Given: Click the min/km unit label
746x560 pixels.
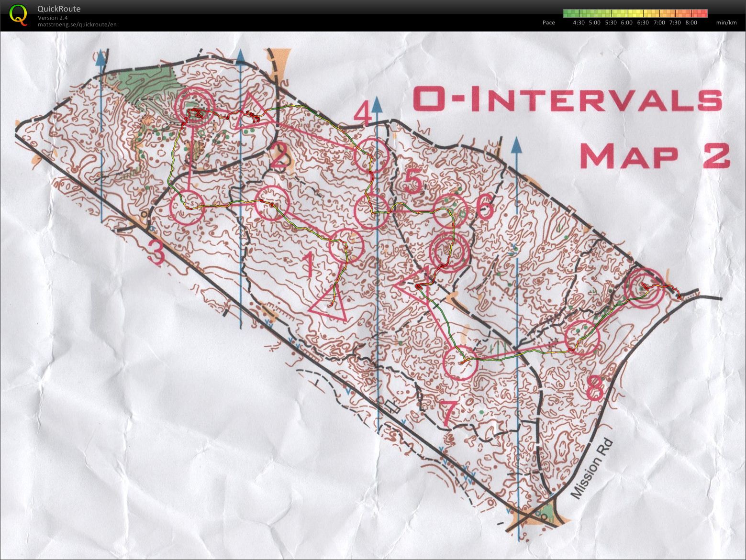Looking at the screenshot, I should click(x=726, y=22).
